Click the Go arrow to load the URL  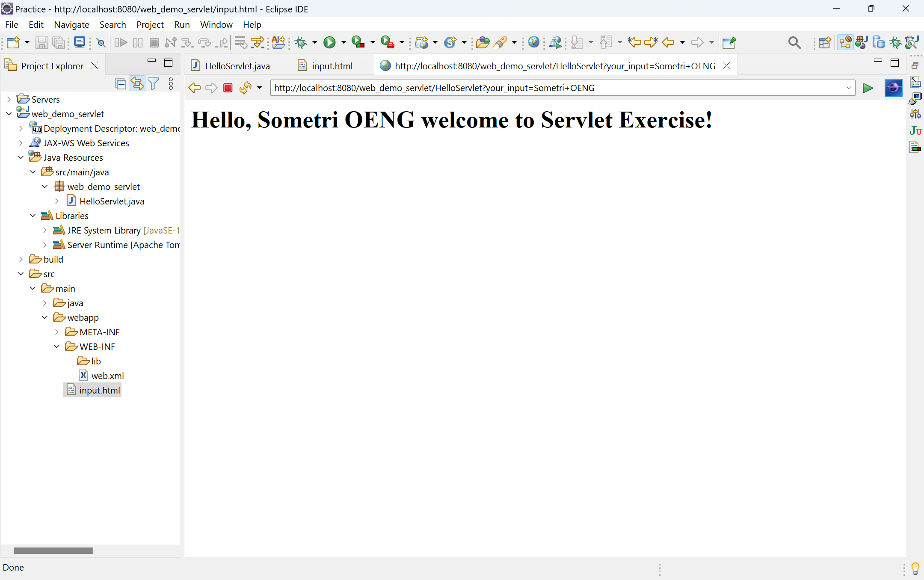868,88
